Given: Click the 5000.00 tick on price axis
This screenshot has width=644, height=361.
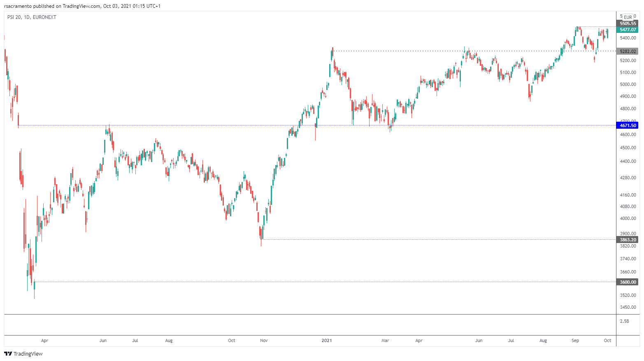Looking at the screenshot, I should pos(628,84).
